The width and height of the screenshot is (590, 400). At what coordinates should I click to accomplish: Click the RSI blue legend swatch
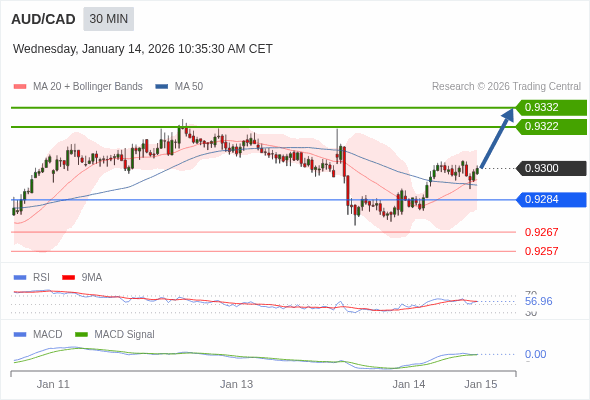coord(20,278)
